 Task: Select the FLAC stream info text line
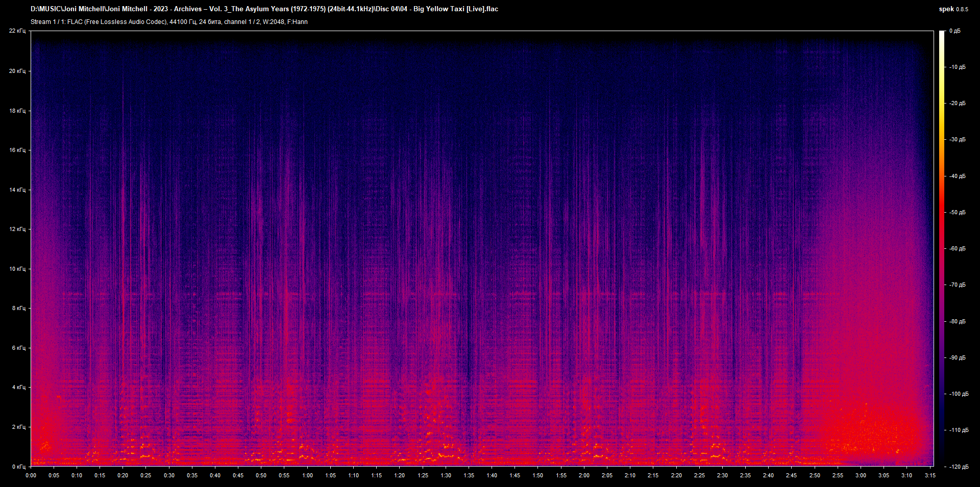click(168, 22)
